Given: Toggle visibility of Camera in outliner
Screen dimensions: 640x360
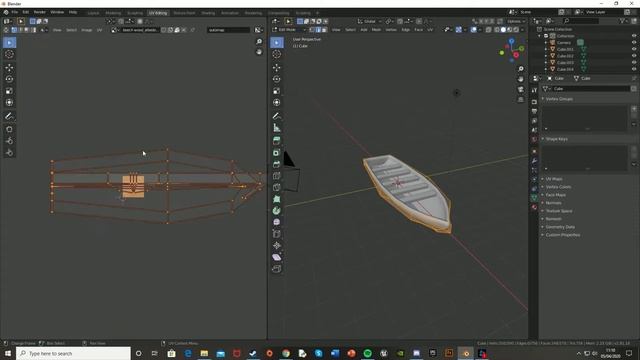Looking at the screenshot, I should click(634, 42).
